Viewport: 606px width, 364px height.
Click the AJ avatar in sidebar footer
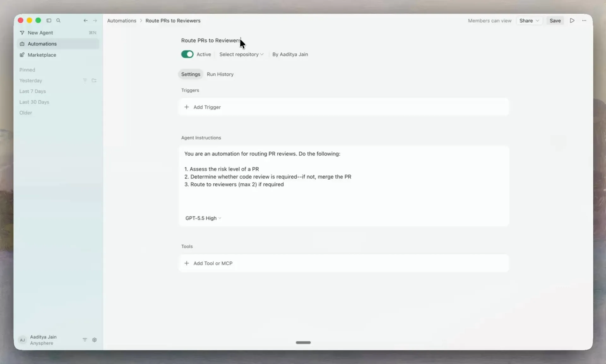[x=22, y=340]
